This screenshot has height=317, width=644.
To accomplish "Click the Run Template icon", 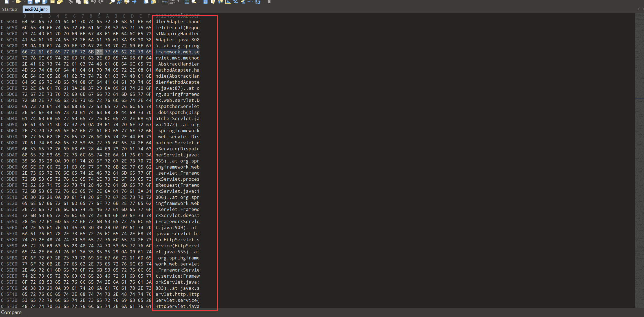I will [x=154, y=2].
